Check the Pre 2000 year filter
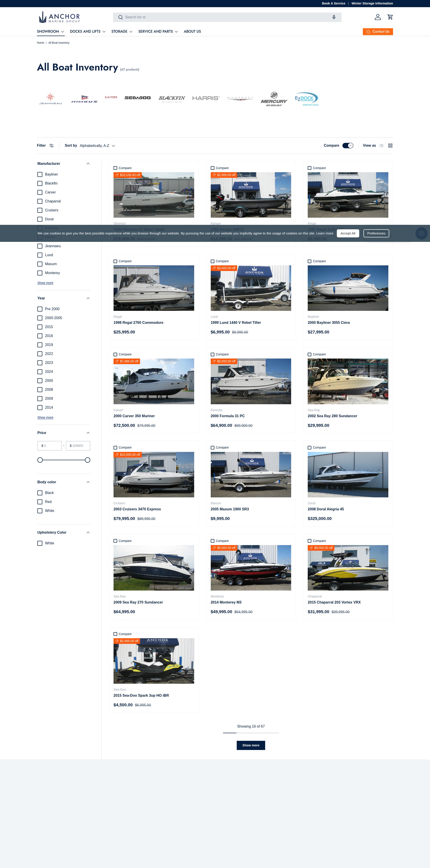Image resolution: width=430 pixels, height=868 pixels. (40, 309)
